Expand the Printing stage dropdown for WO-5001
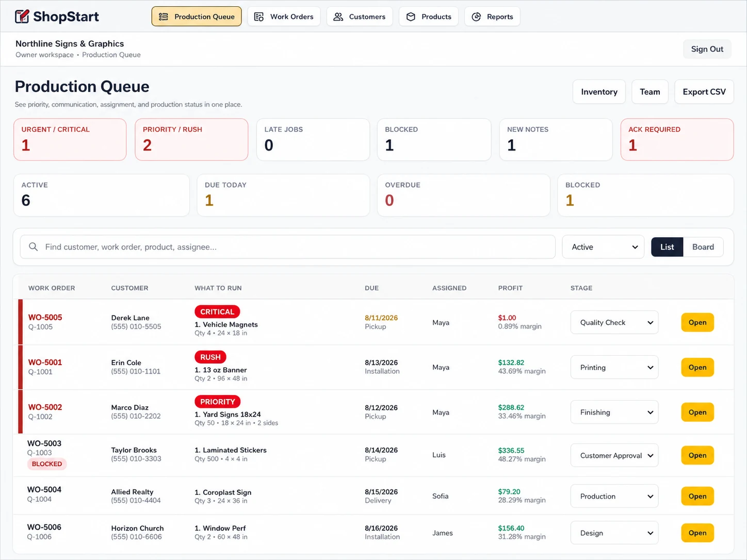The image size is (747, 560). coord(614,367)
